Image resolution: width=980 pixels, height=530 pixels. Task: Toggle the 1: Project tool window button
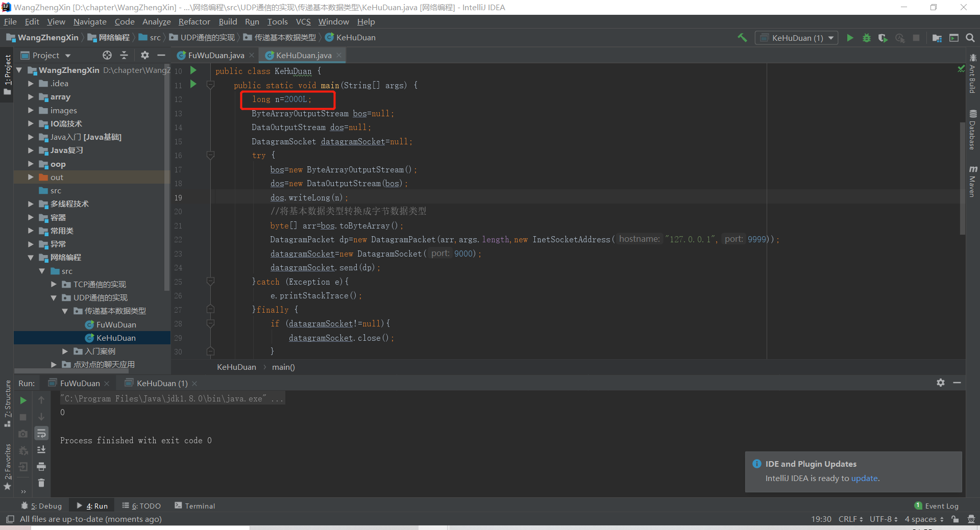[8, 74]
